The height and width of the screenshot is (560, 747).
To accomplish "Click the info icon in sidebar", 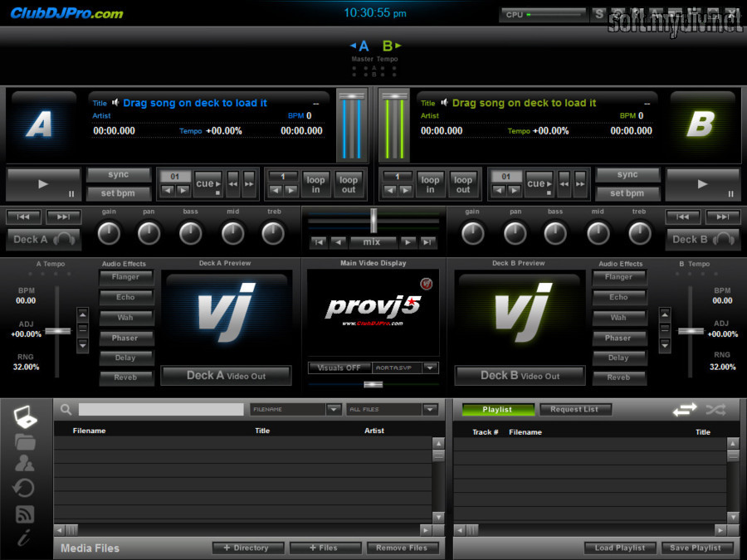I will [24, 537].
